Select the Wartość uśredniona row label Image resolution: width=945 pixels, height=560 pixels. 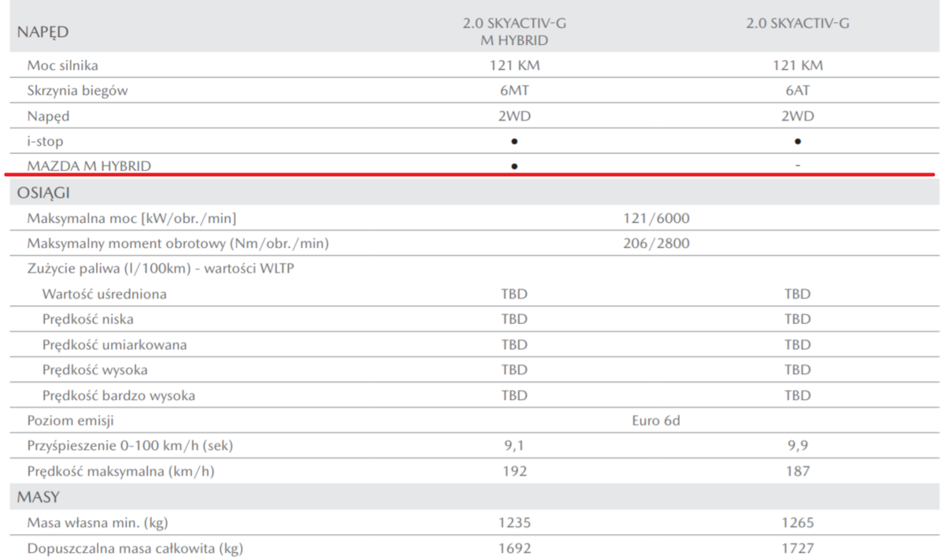(104, 294)
